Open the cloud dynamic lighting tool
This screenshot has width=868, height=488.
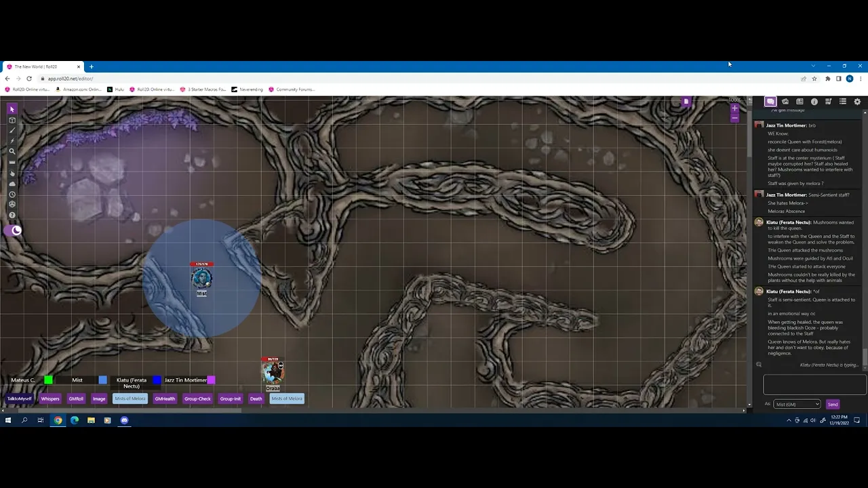click(x=12, y=184)
